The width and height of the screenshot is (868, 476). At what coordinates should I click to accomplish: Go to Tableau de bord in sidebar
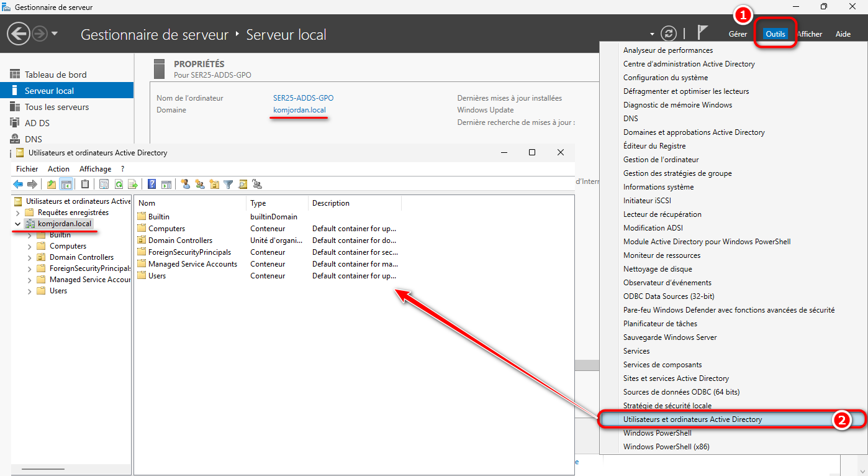[x=66, y=75]
